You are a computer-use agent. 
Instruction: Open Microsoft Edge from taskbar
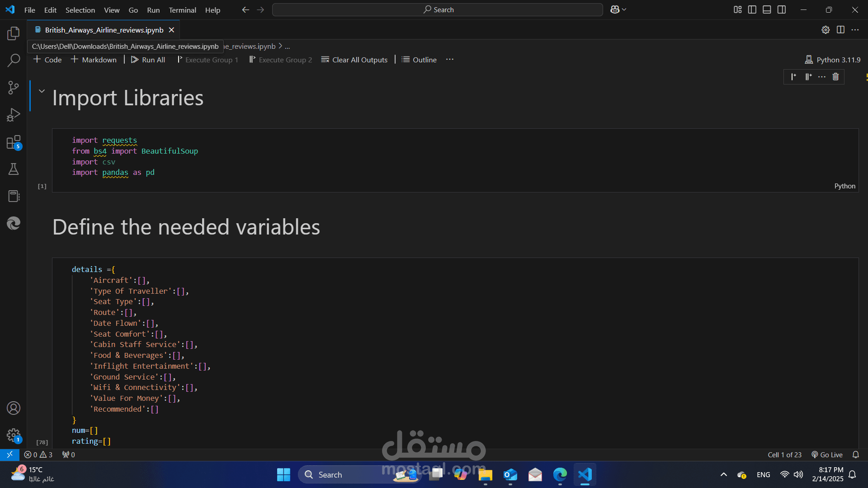click(x=560, y=474)
